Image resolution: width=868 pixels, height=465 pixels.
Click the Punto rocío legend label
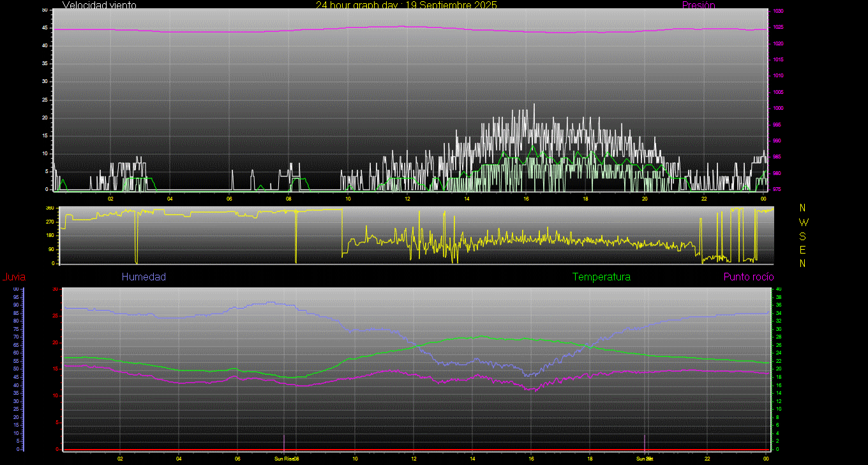[x=748, y=277]
